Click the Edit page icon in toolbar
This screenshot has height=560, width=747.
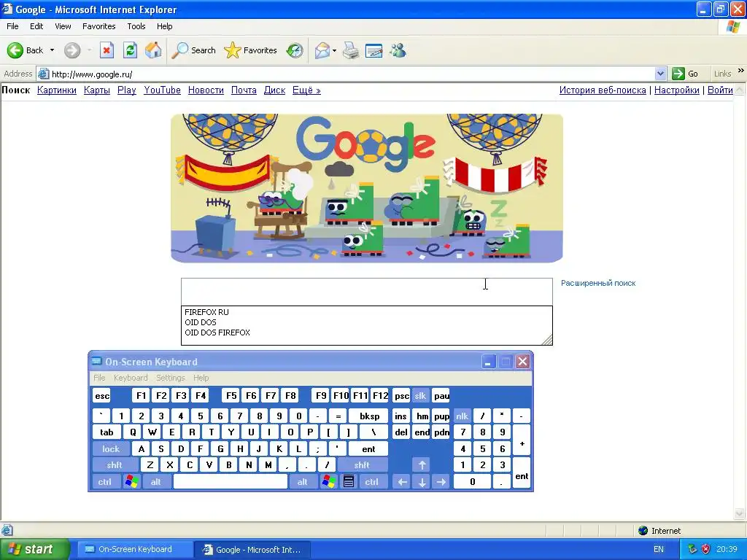pos(373,50)
